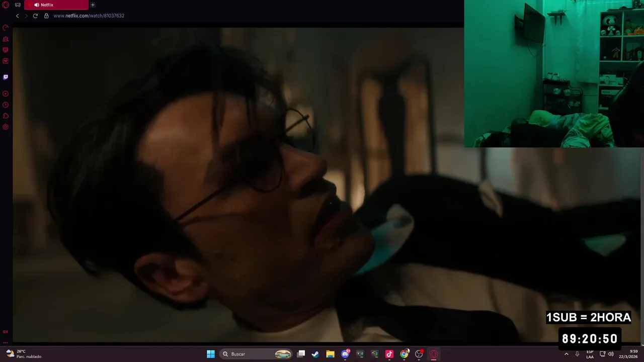Switch to Opera GX on taskbar
Image resolution: width=644 pixels, height=362 pixels.
pyautogui.click(x=434, y=354)
